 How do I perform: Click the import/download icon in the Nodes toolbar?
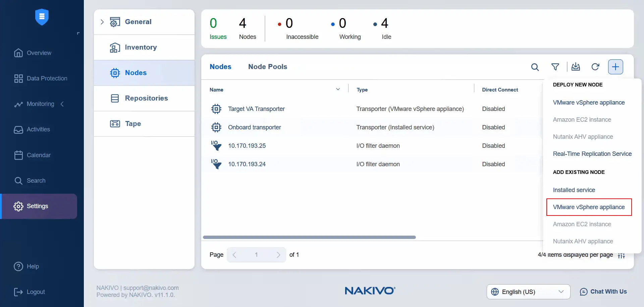coord(576,67)
